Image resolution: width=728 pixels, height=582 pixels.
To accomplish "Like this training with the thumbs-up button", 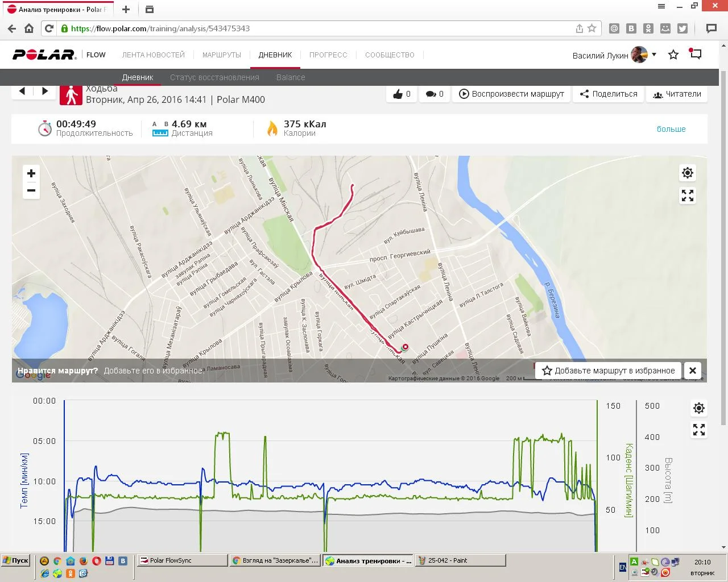I will (x=402, y=94).
